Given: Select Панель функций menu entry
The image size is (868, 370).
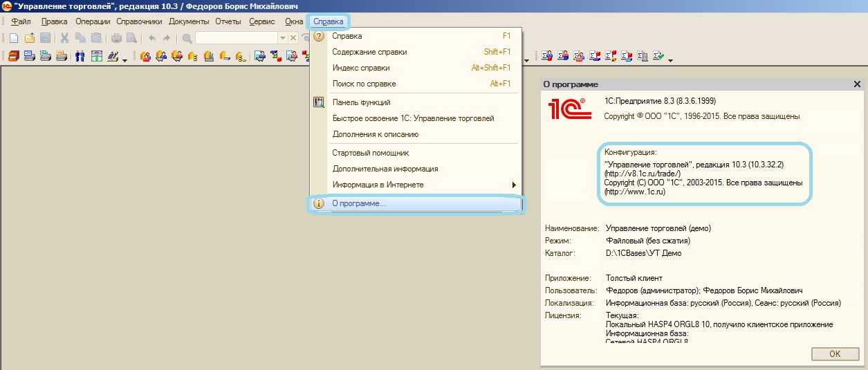Looking at the screenshot, I should (415, 102).
